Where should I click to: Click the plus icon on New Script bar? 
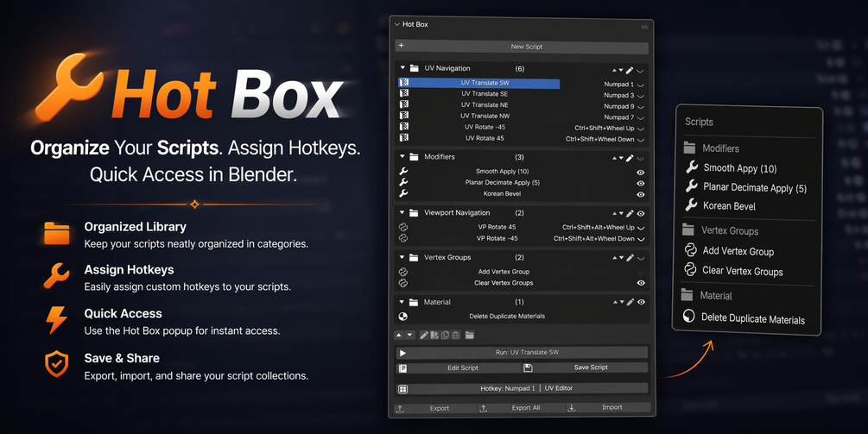tap(402, 46)
